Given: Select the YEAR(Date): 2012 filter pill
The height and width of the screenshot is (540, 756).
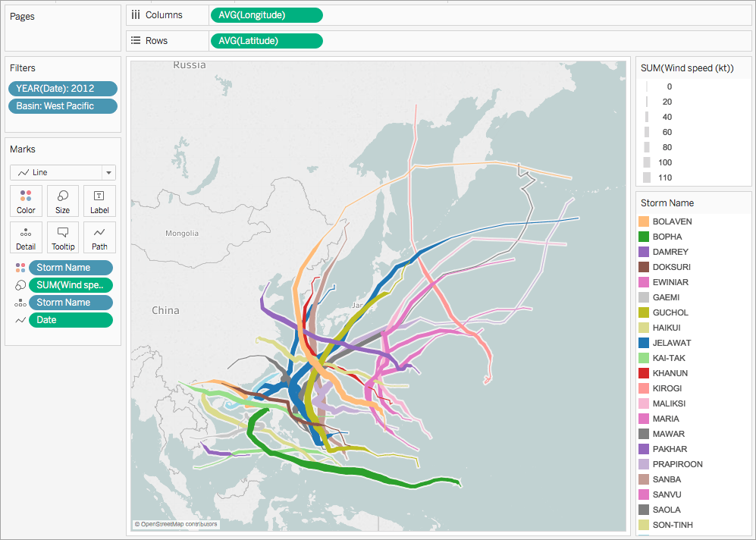Looking at the screenshot, I should point(63,89).
